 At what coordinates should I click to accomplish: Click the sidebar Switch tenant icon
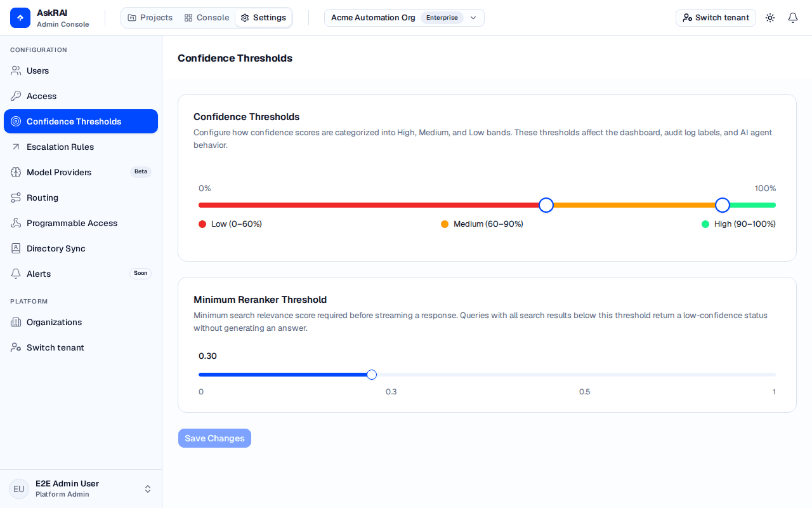pyautogui.click(x=16, y=347)
